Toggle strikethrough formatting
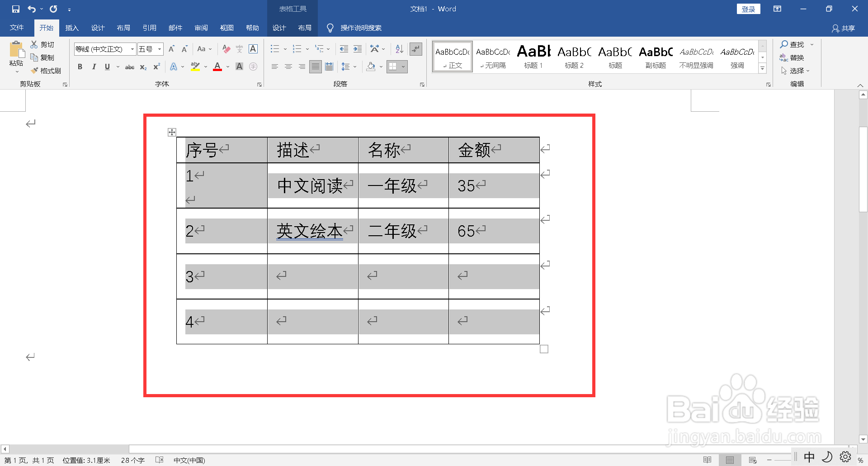Screen dimensions: 868x466 point(130,67)
